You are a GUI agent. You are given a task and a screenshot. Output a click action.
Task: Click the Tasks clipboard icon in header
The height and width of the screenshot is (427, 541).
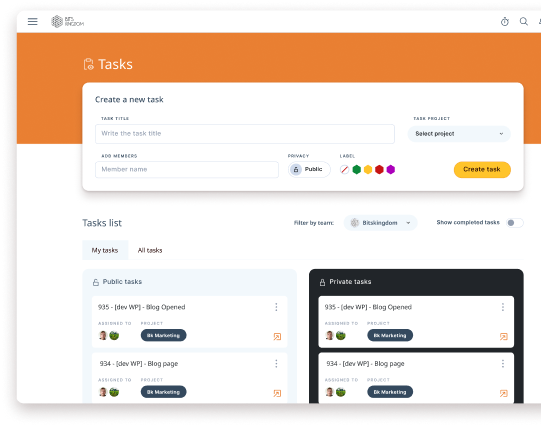tap(88, 64)
